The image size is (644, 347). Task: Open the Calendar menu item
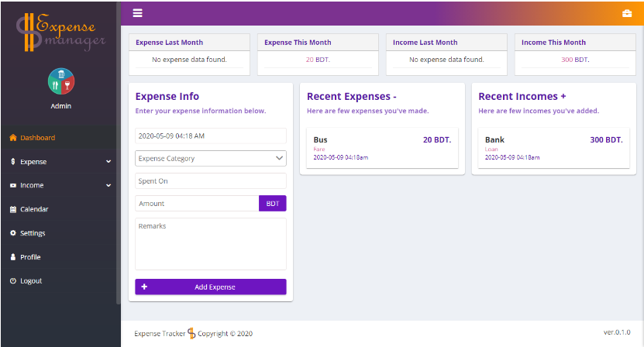tap(34, 209)
